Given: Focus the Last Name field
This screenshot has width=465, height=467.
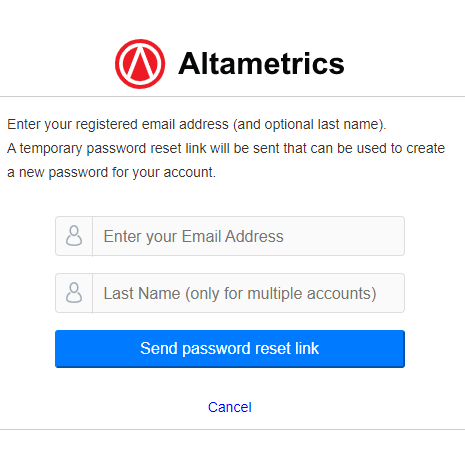Looking at the screenshot, I should [248, 293].
